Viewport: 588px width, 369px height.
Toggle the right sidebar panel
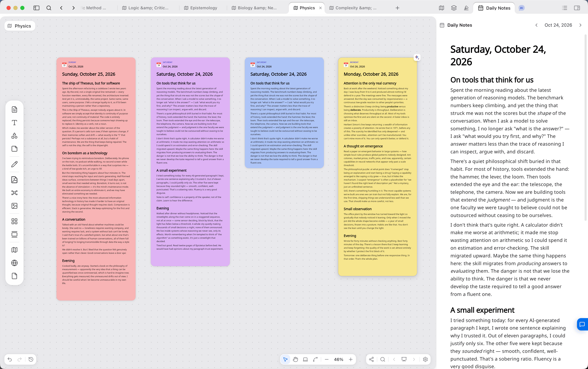(x=577, y=8)
